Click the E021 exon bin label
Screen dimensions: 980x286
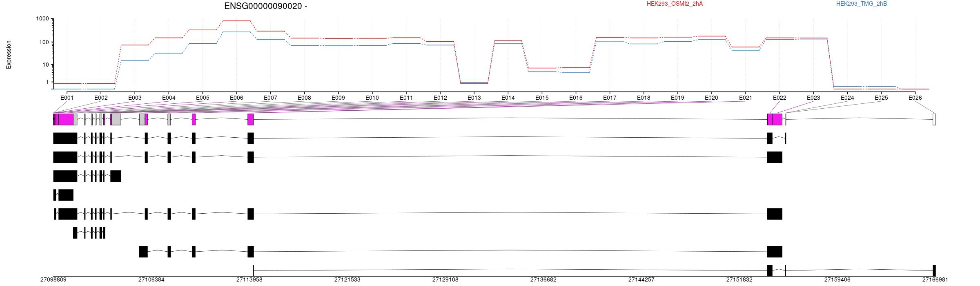pos(746,98)
